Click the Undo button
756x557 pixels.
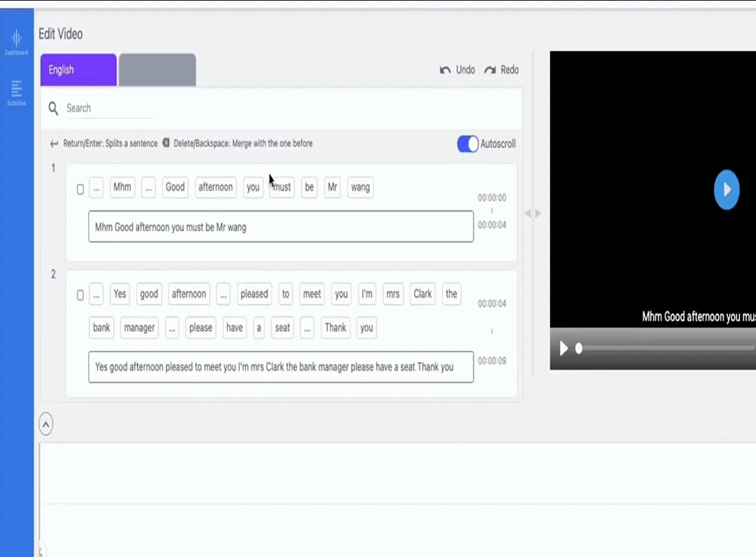pos(458,70)
